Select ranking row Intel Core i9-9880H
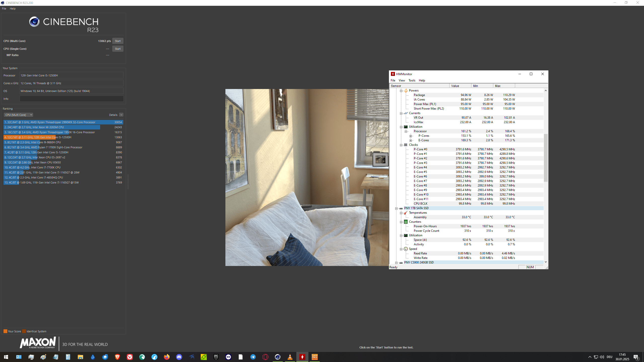This screenshot has width=644, height=362. point(63,142)
